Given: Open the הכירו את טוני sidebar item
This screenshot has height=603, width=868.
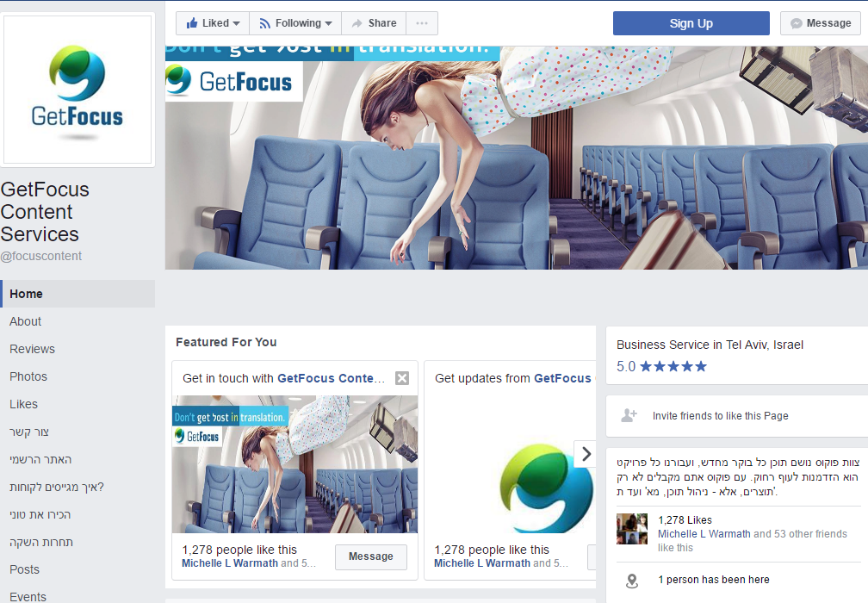Looking at the screenshot, I should 40,514.
